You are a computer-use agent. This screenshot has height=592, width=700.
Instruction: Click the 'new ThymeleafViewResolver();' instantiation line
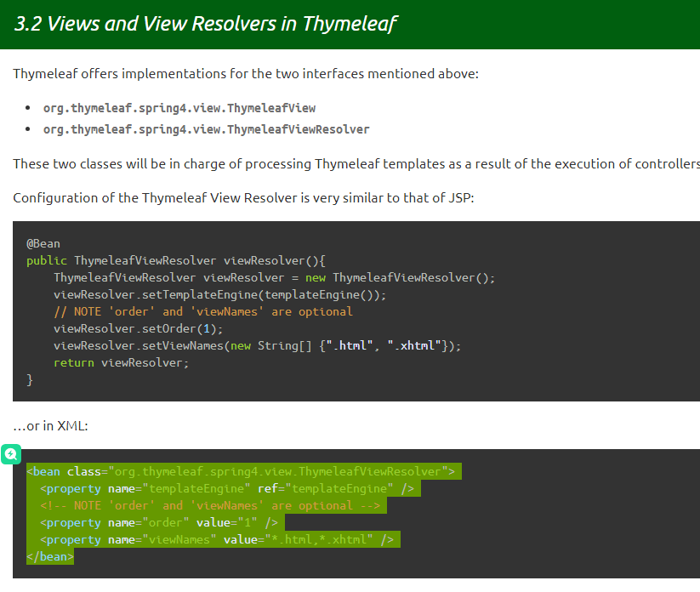tap(274, 277)
